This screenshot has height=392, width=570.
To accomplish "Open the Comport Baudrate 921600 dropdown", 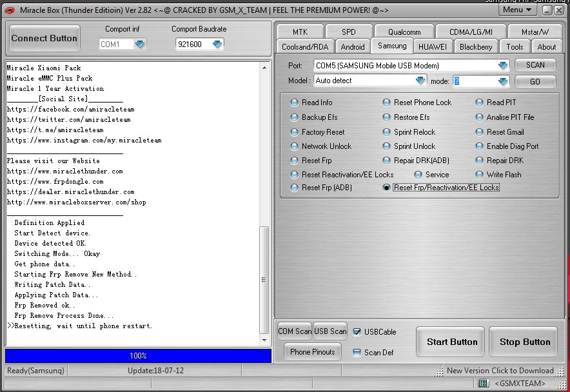I will [x=217, y=44].
